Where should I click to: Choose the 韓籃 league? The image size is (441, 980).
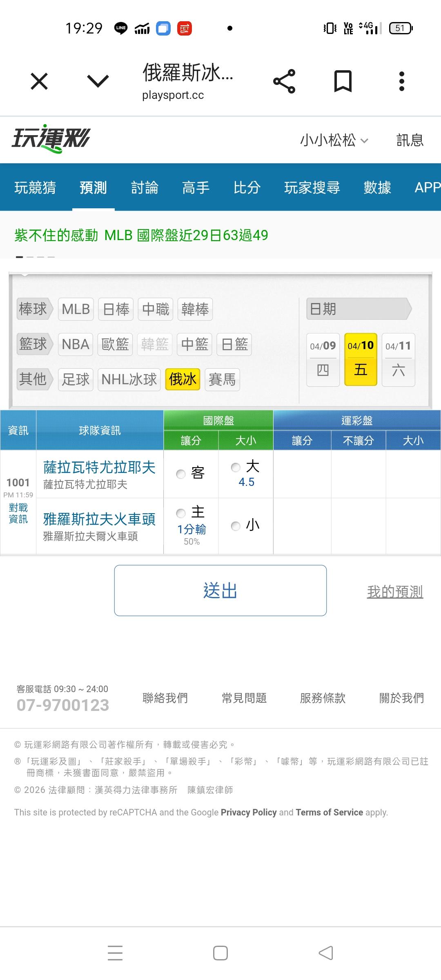tap(155, 344)
